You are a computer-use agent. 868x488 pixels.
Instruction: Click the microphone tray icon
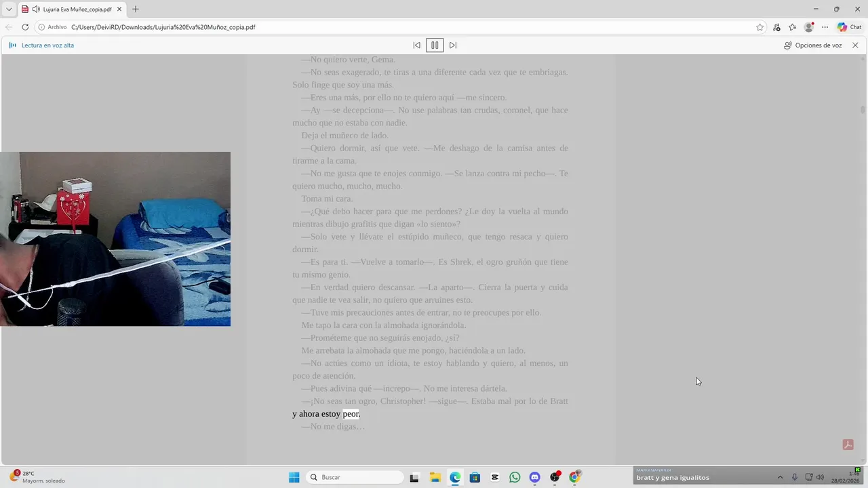[795, 477]
